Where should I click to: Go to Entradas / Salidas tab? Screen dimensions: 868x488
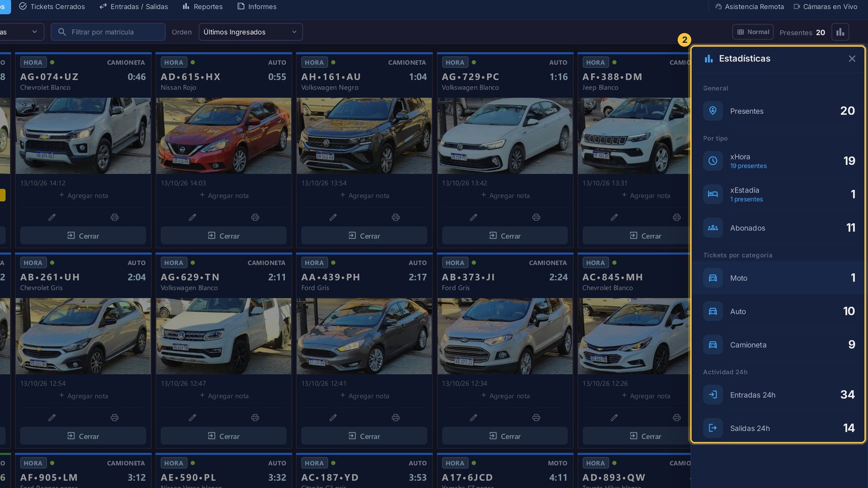pyautogui.click(x=133, y=7)
